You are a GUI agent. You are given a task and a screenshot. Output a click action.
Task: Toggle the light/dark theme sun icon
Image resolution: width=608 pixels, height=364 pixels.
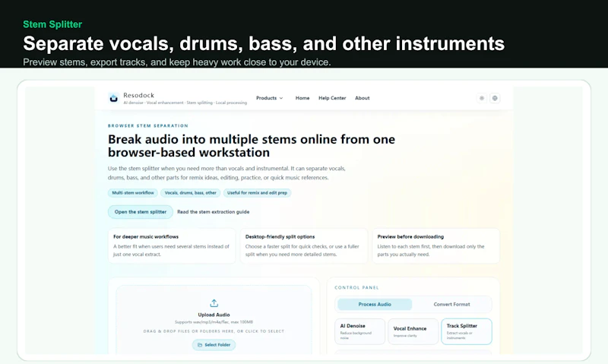[x=482, y=98]
